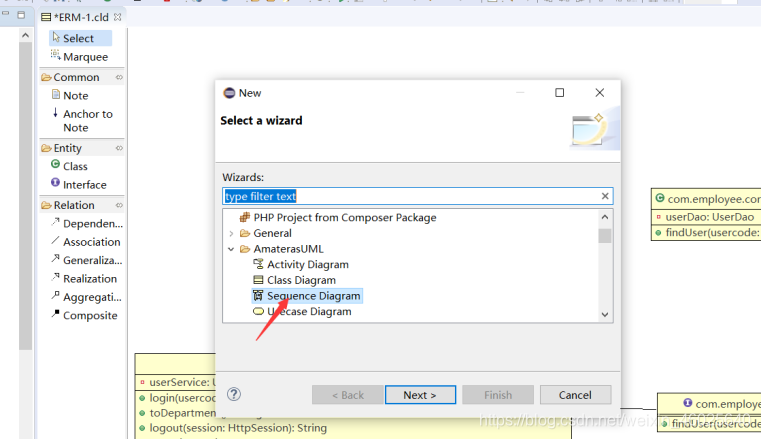The height and width of the screenshot is (439, 761).
Task: Collapse the Common palette group
Action: click(x=76, y=77)
